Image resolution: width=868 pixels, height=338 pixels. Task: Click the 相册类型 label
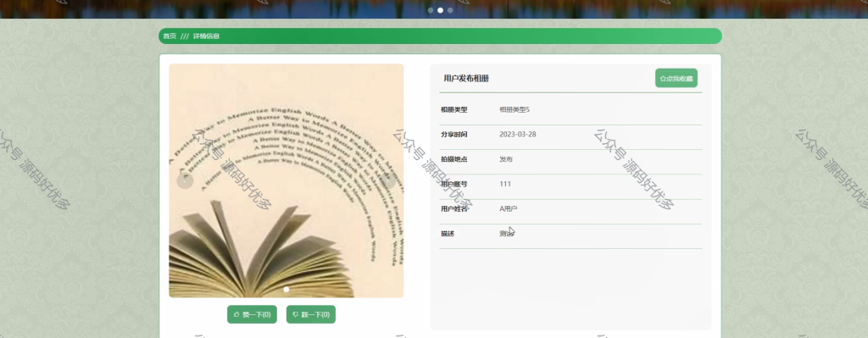(454, 109)
